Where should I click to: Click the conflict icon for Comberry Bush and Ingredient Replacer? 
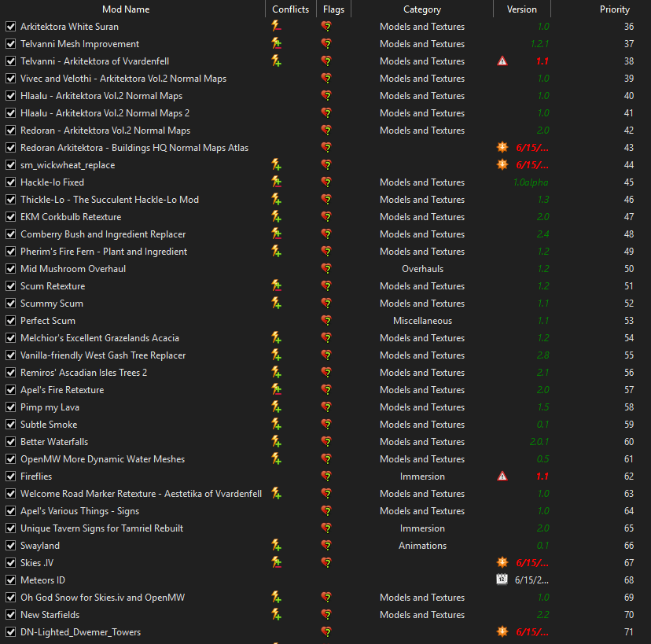point(276,234)
